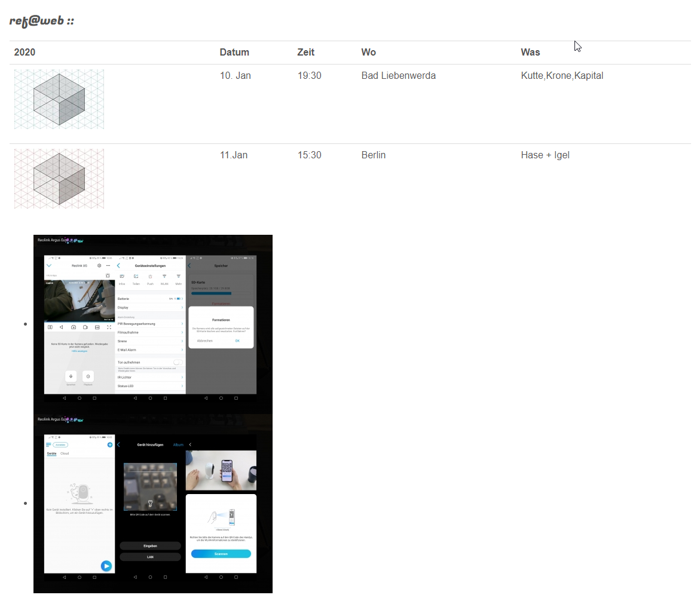Screen dimensions: 700x601
Task: Open the gear settings icon beside Reolink UG
Action: click(x=99, y=265)
